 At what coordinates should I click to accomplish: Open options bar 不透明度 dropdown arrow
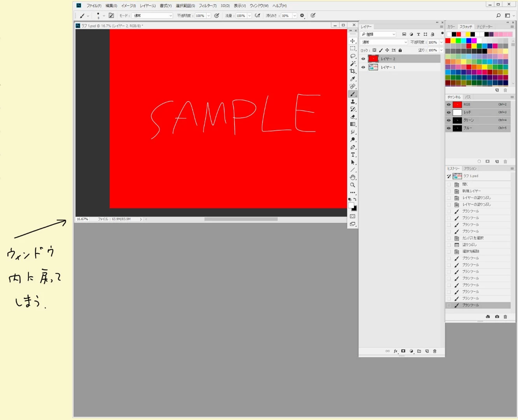[209, 16]
